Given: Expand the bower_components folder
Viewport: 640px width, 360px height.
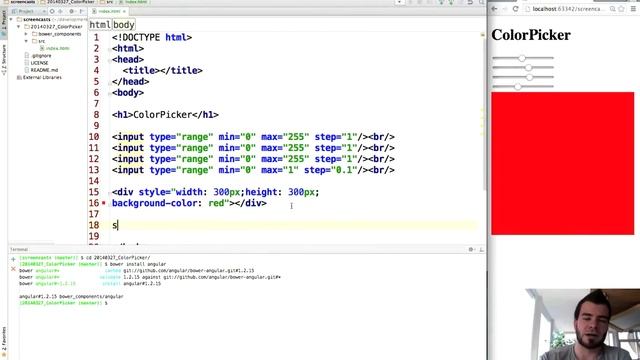Looking at the screenshot, I should pos(26,34).
